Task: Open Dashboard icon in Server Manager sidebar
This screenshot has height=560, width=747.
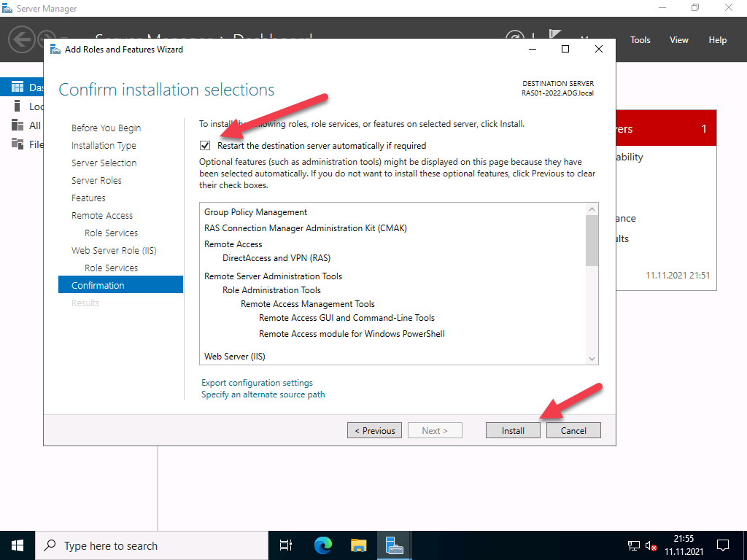Action: click(18, 87)
